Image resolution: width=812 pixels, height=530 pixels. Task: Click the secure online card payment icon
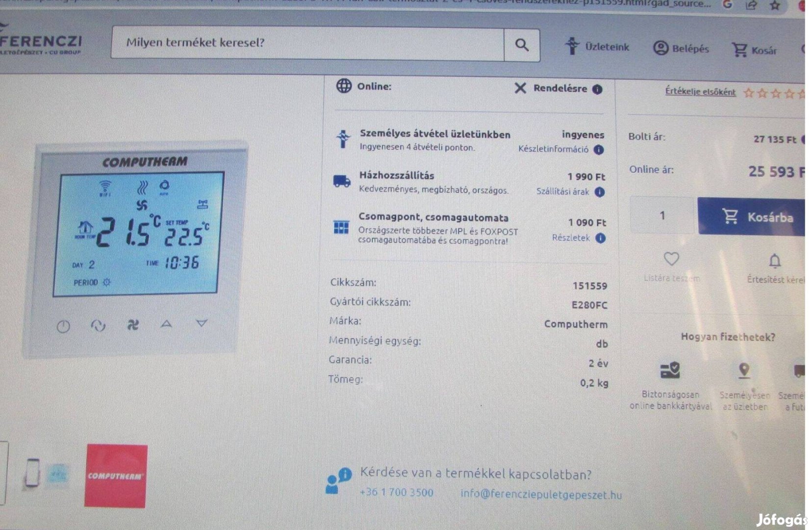[670, 370]
